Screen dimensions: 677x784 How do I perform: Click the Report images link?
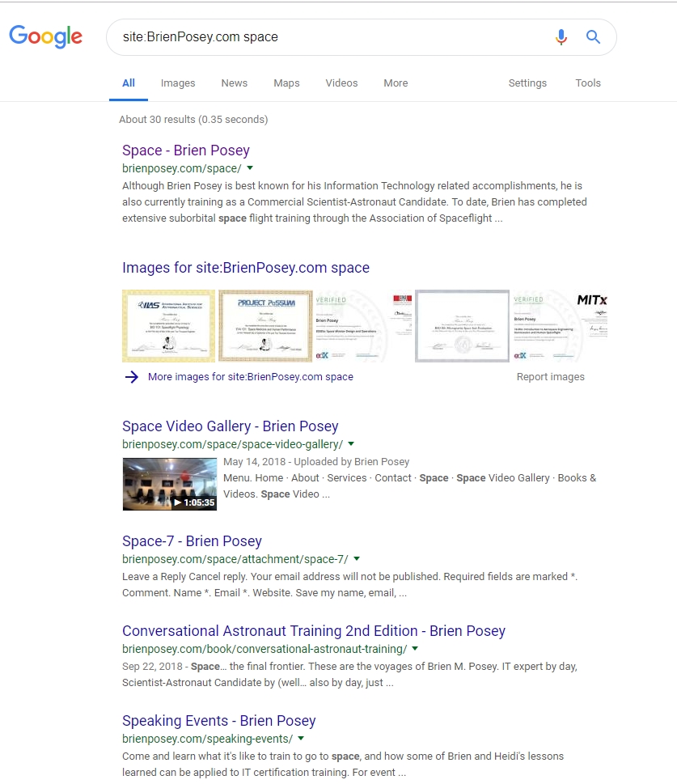(551, 377)
